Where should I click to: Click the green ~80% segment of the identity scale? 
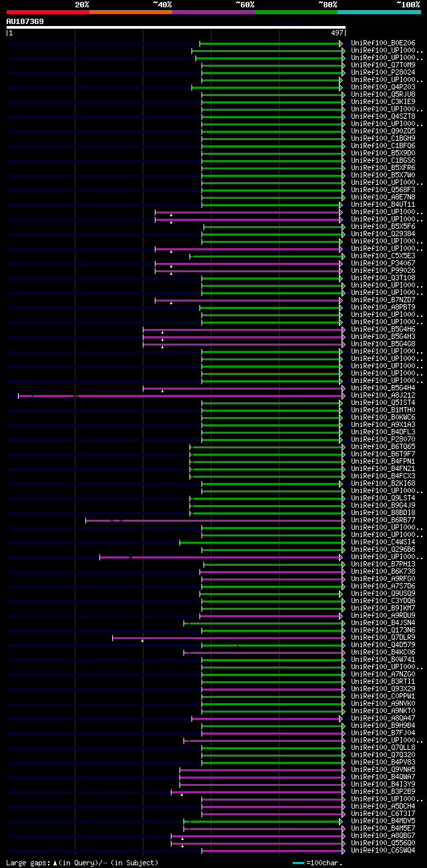[296, 12]
